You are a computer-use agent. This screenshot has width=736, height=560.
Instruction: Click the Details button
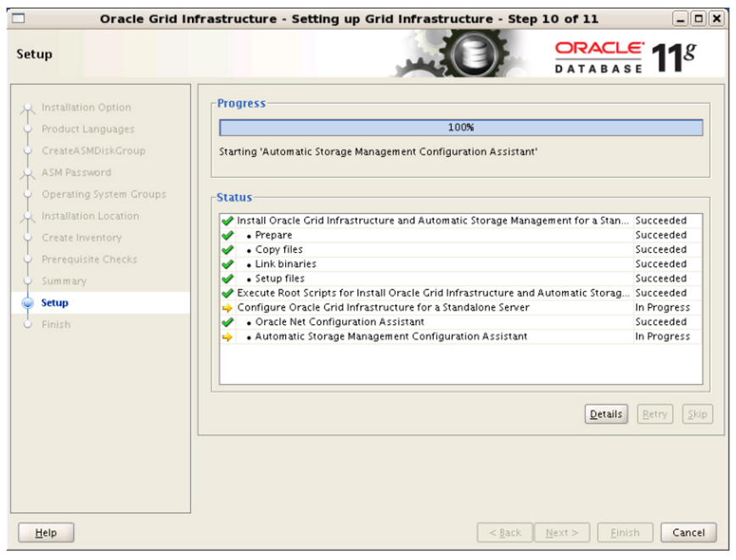click(605, 414)
